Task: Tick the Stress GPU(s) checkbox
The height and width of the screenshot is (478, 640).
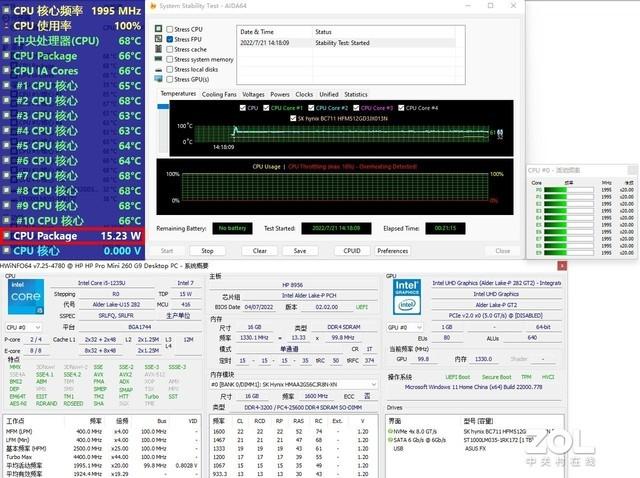Action: pyautogui.click(x=170, y=79)
